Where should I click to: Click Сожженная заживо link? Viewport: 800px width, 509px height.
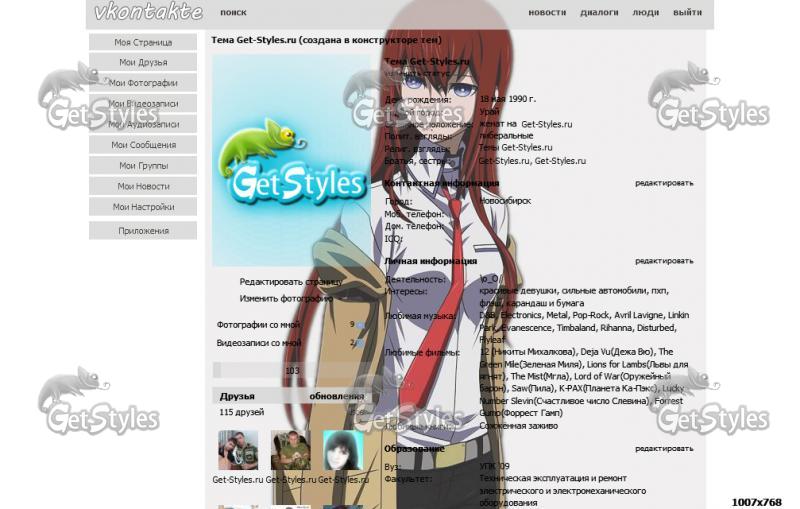518,426
